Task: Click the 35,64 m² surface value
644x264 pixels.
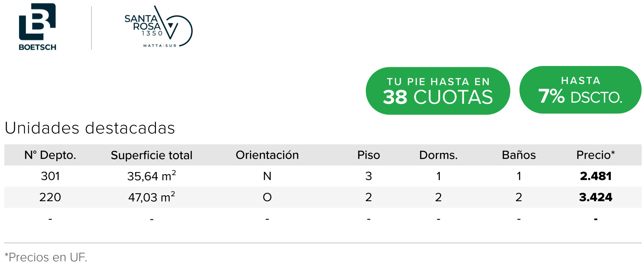Action: point(151,176)
